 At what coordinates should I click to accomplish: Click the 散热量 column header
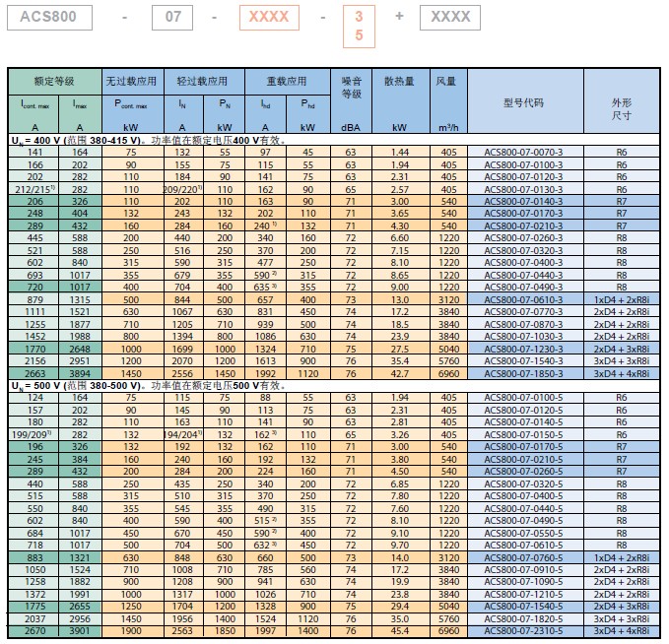coord(399,81)
